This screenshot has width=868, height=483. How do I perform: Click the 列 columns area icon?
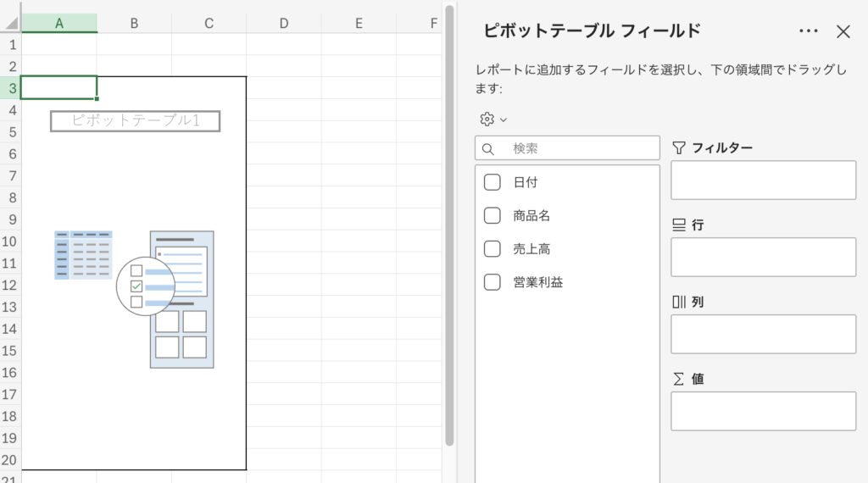tap(679, 303)
